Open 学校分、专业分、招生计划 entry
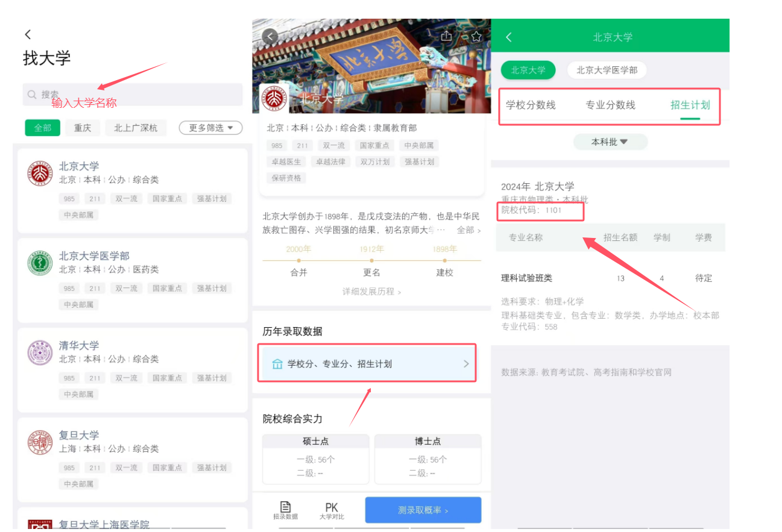Screen dimensions: 782x532 tap(368, 363)
